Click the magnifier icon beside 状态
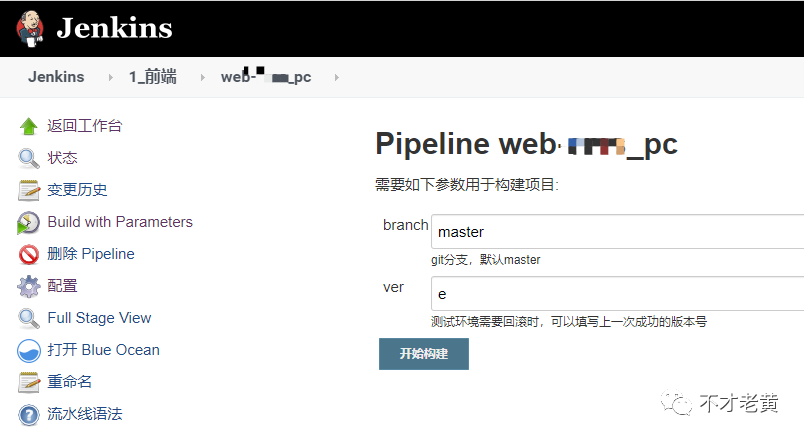The width and height of the screenshot is (804, 438). 29,158
